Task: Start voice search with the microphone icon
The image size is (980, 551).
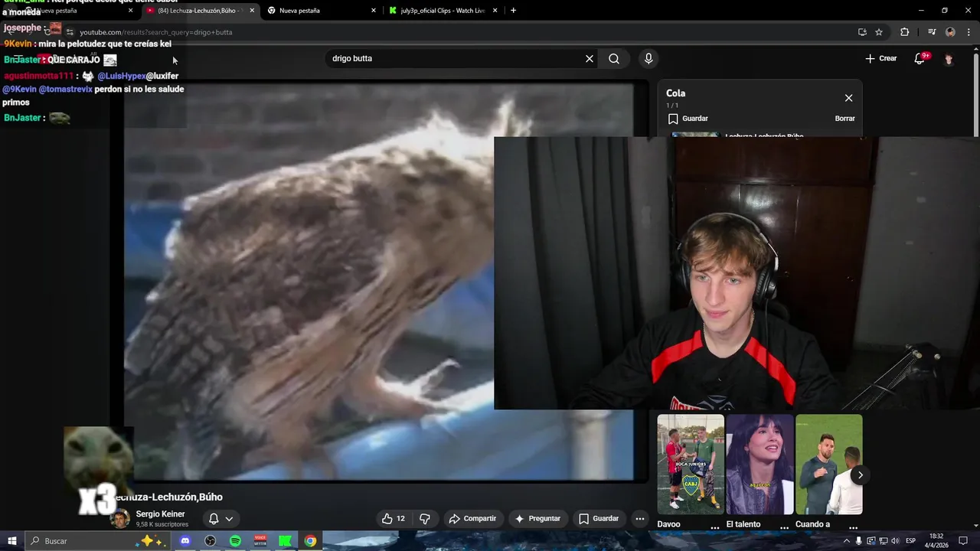Action: (648, 59)
